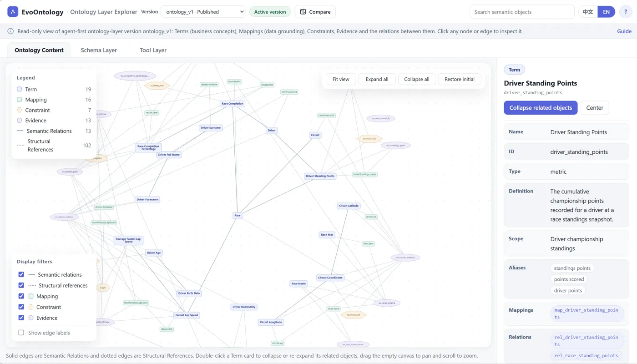The image size is (637, 364).
Task: Select the Race Year node
Action: coord(327,235)
